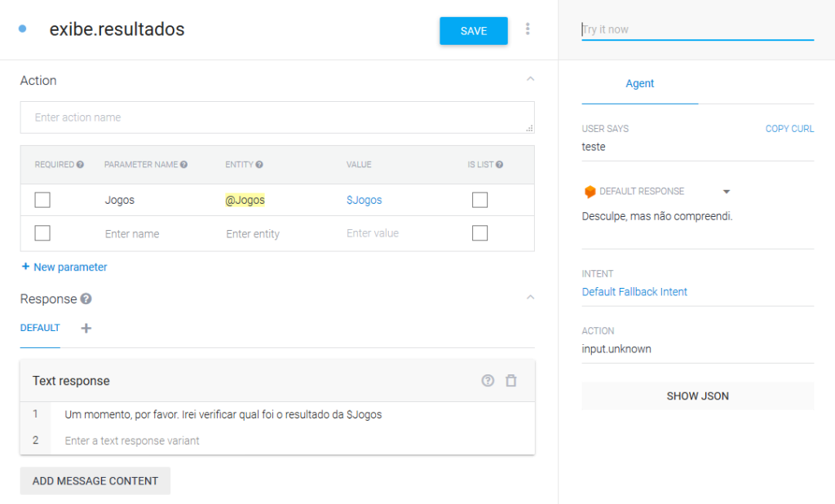Click the help icon next to IS LIST
The width and height of the screenshot is (835, 504).
point(499,165)
